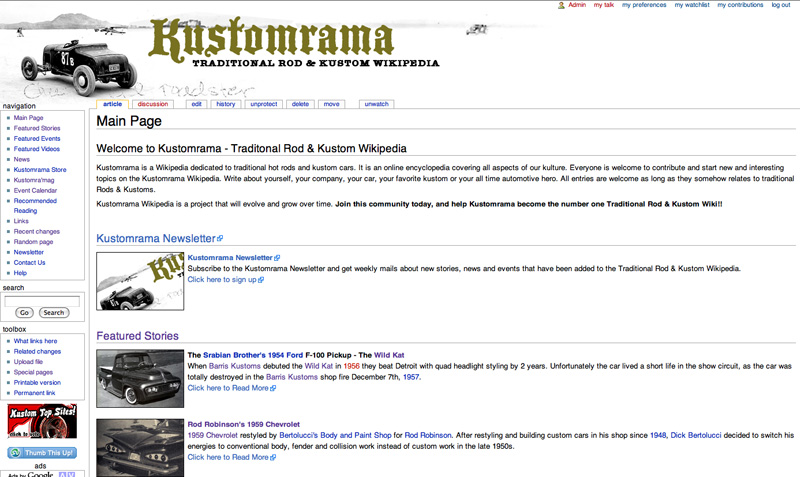The image size is (800, 477).
Task: Open Recent changes
Action: (37, 232)
